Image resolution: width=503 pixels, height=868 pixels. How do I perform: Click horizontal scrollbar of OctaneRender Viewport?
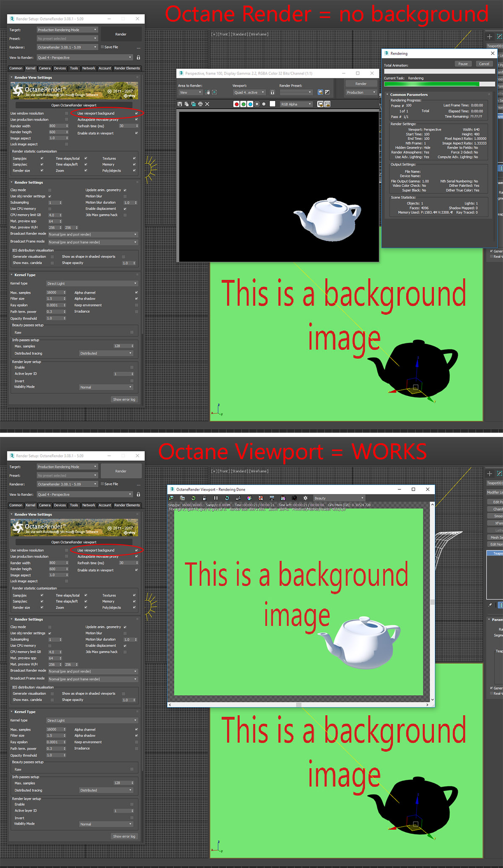pos(298,704)
